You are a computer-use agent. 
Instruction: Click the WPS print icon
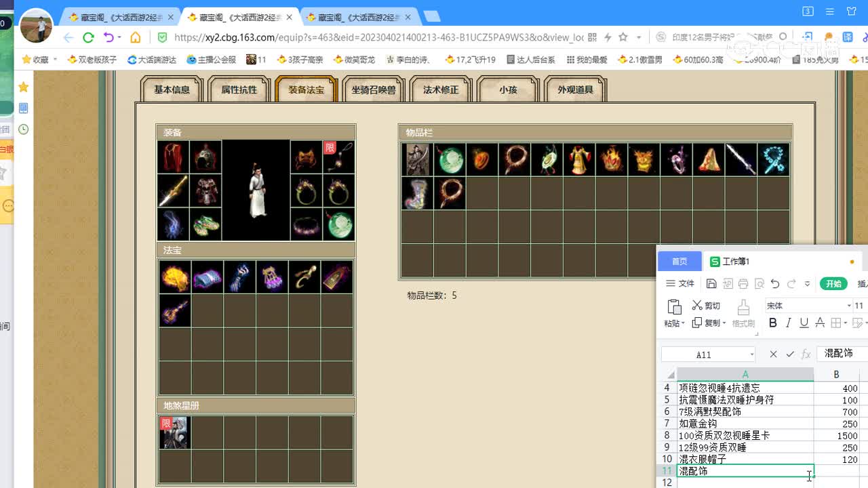743,283
